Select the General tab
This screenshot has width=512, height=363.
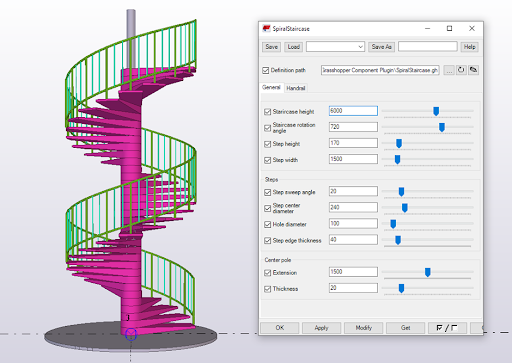[271, 87]
